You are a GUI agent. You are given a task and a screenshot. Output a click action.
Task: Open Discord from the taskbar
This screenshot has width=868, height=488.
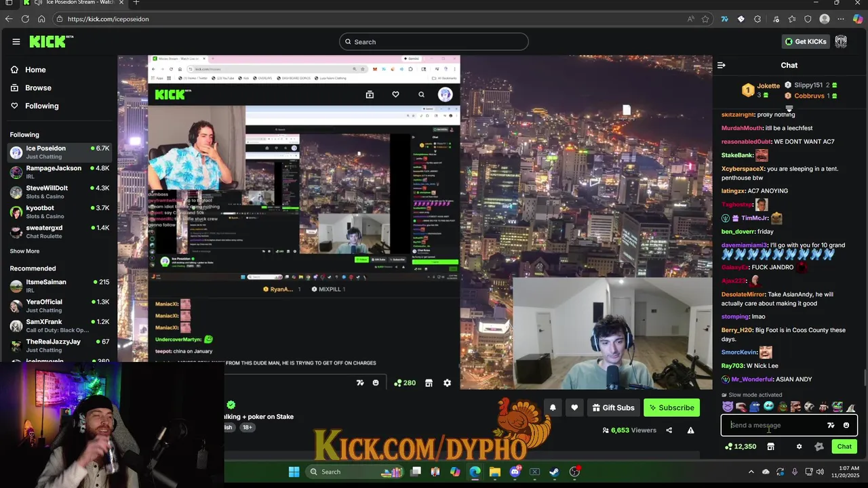pos(515,472)
